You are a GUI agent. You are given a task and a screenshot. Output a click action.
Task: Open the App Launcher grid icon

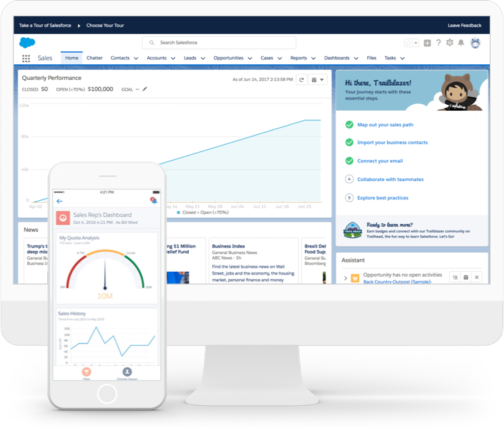[26, 58]
